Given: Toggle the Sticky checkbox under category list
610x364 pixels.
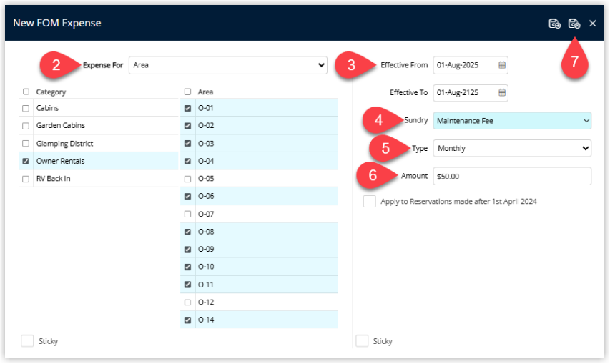Looking at the screenshot, I should coord(27,341).
